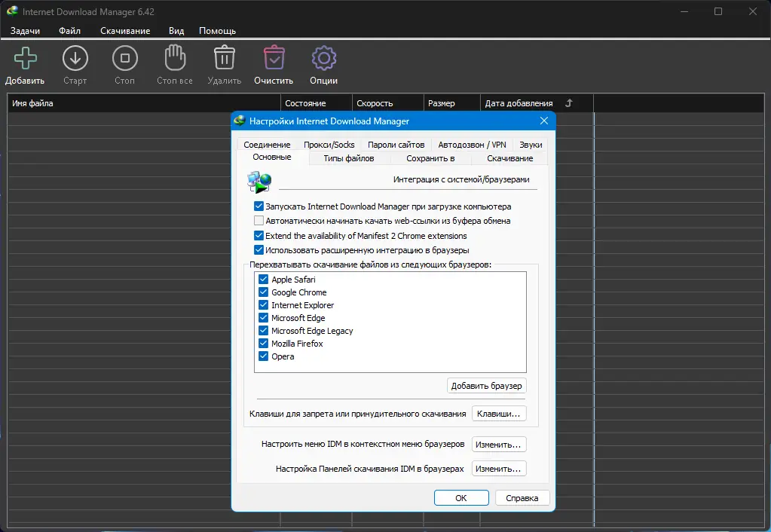Maximize the main IDM window

tap(718, 11)
